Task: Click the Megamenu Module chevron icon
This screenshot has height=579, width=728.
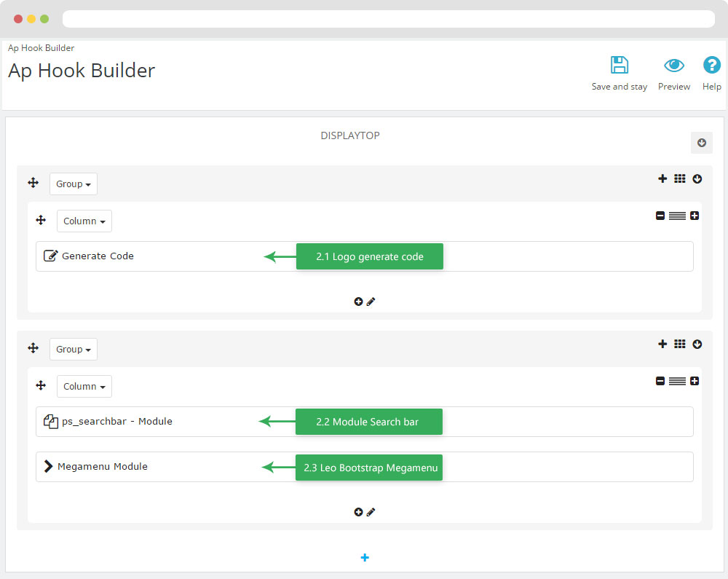Action: [x=48, y=466]
